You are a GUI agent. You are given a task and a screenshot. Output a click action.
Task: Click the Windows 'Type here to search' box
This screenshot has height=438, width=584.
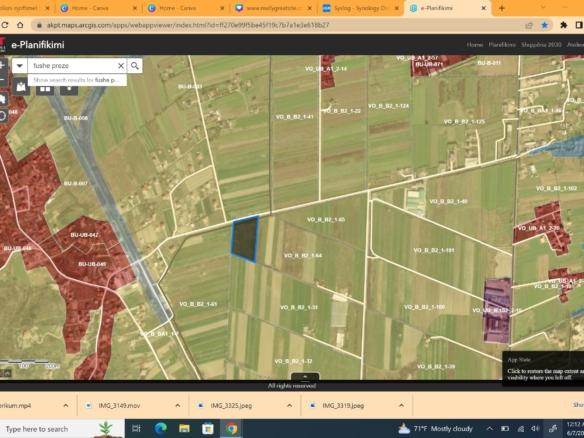pyautogui.click(x=62, y=429)
